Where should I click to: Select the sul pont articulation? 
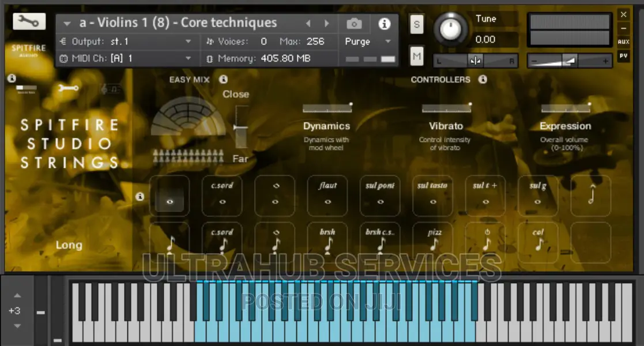(380, 195)
